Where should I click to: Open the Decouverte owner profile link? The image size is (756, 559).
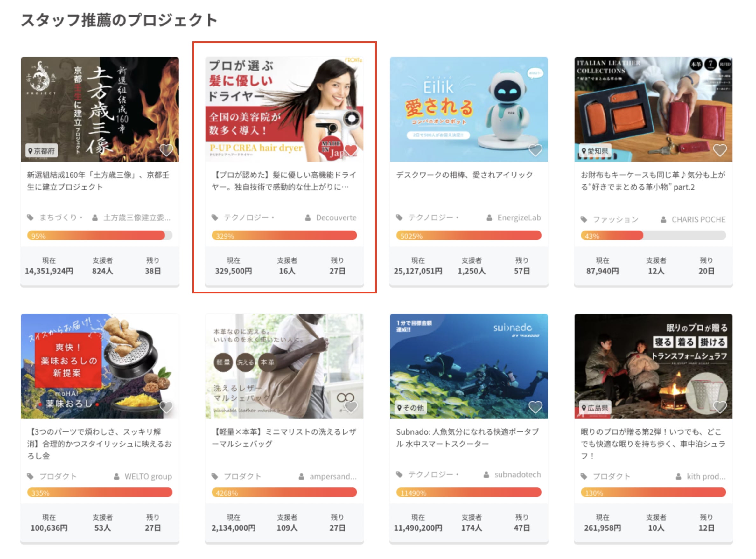pos(336,217)
